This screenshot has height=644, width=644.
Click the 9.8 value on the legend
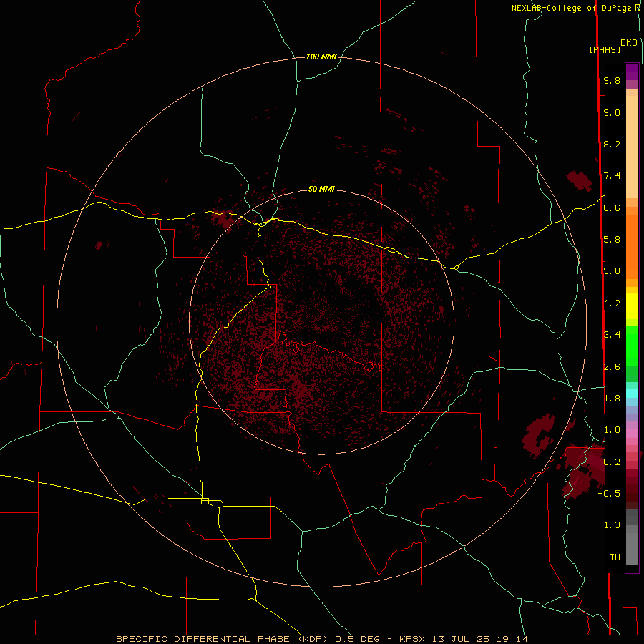(612, 81)
